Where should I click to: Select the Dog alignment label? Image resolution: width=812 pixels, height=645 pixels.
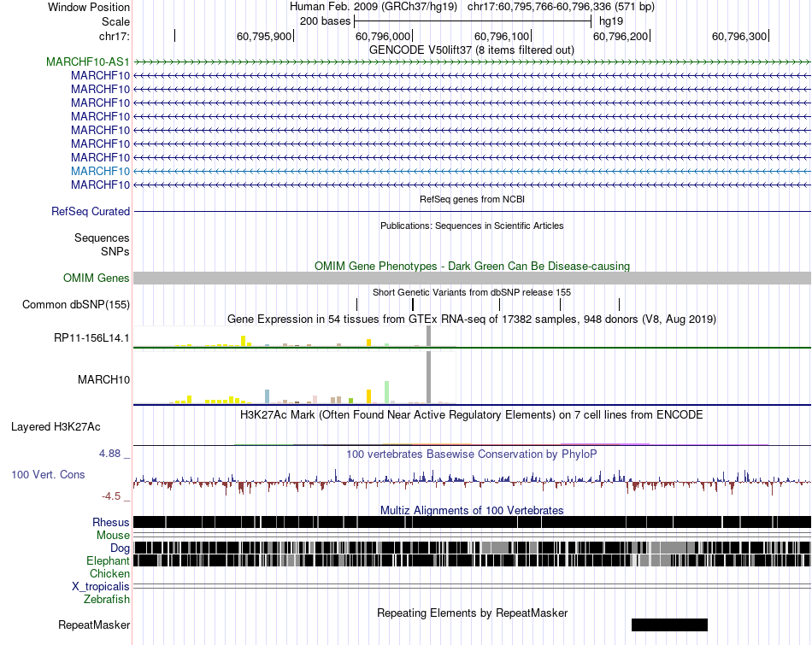pos(120,548)
